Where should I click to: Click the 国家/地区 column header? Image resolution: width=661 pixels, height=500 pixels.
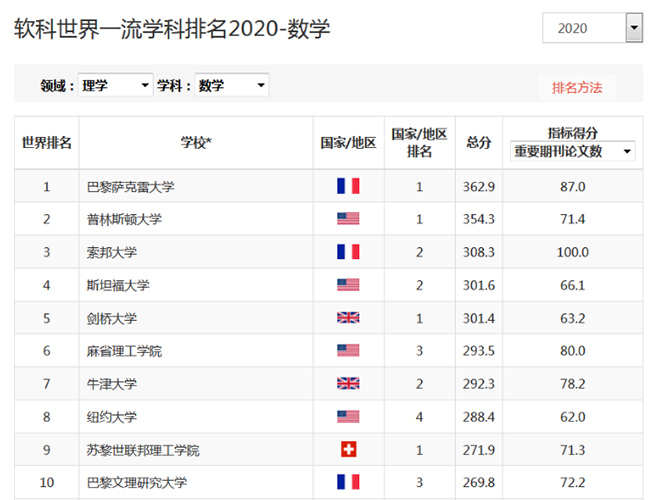[348, 142]
